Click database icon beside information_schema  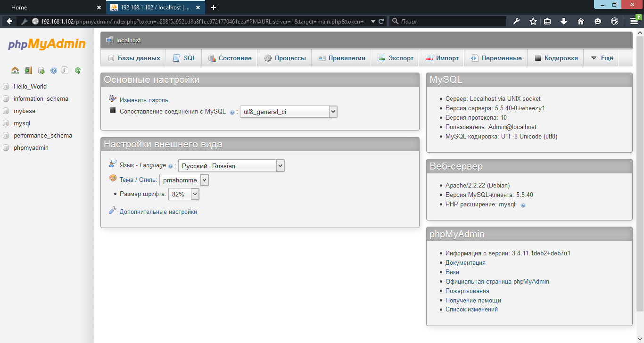click(x=6, y=99)
